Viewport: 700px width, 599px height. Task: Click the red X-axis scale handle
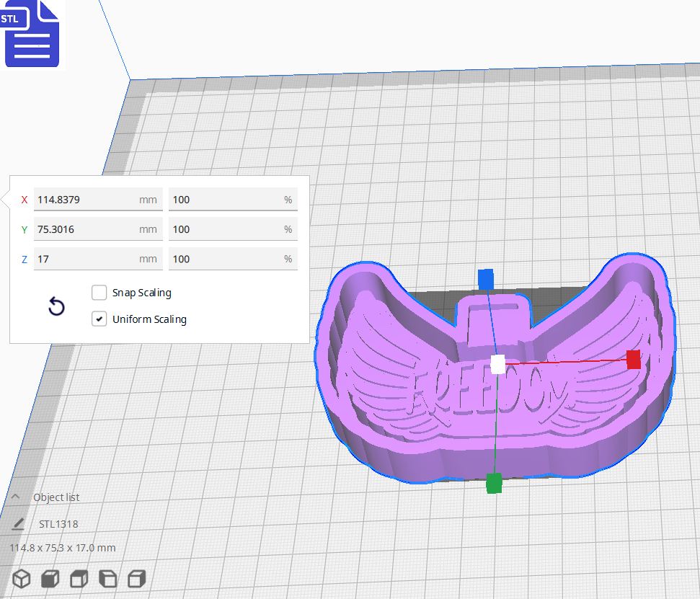pos(633,360)
